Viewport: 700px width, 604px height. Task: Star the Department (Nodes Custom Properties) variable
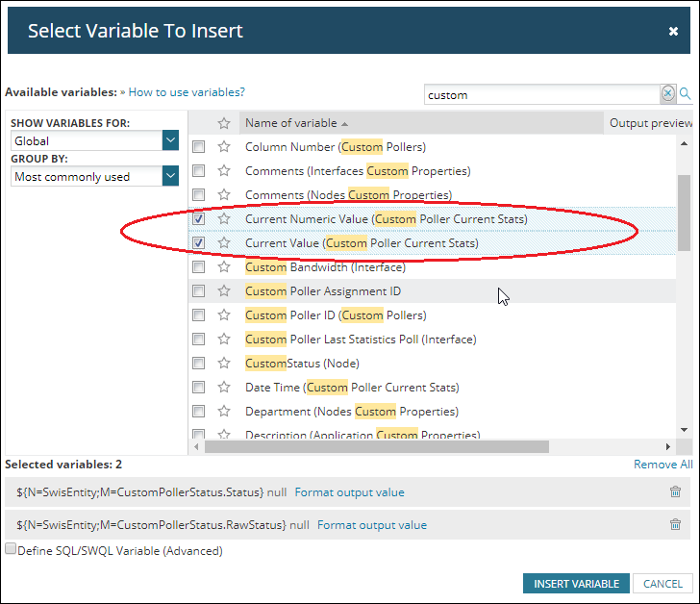click(224, 411)
